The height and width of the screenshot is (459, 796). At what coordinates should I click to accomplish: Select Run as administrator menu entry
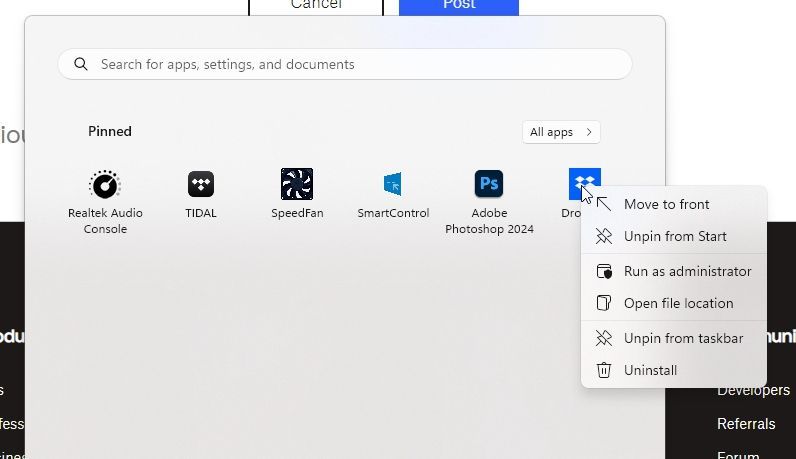[674, 271]
